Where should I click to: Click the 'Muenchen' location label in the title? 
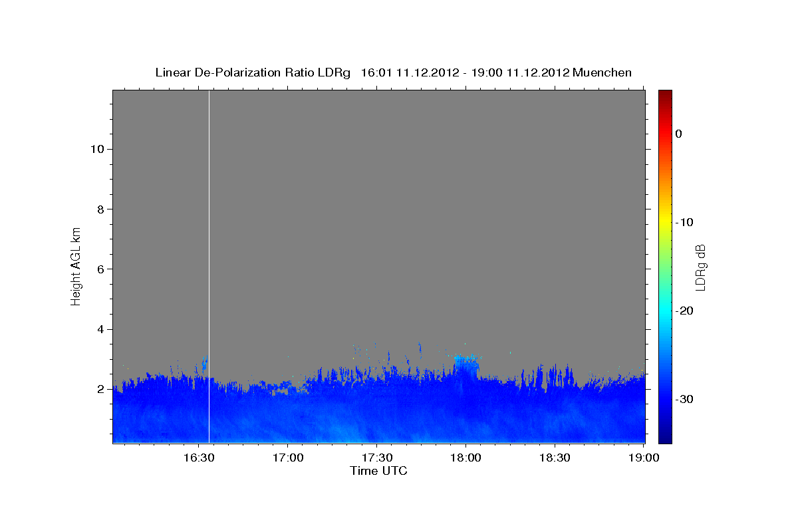click(x=602, y=72)
